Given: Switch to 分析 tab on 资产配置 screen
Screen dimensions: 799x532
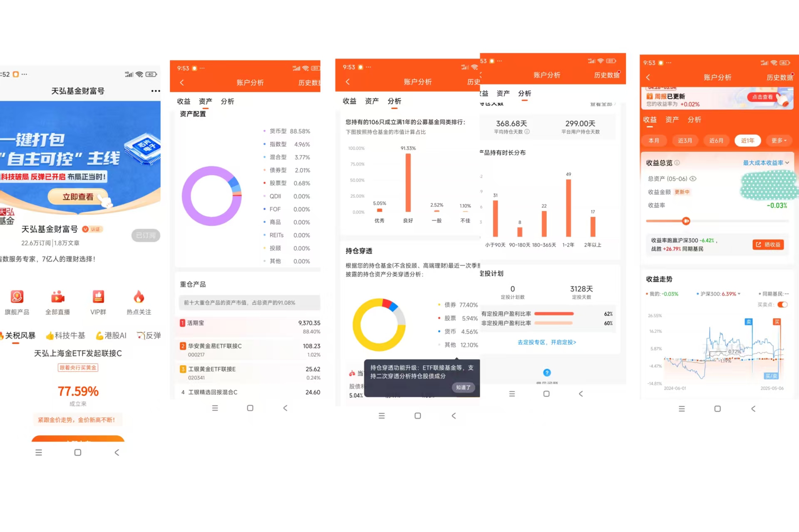Looking at the screenshot, I should point(227,101).
